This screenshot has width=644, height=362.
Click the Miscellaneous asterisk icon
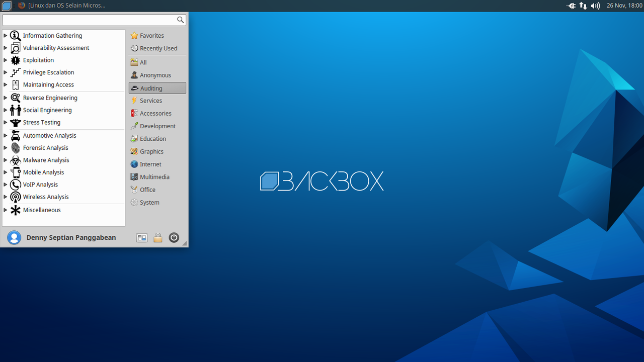pyautogui.click(x=16, y=210)
